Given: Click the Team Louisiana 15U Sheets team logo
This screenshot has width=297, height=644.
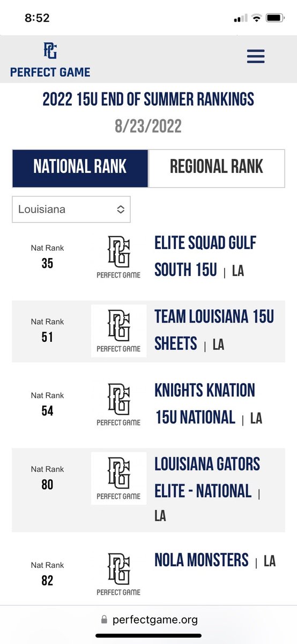Looking at the screenshot, I should coord(118,331).
